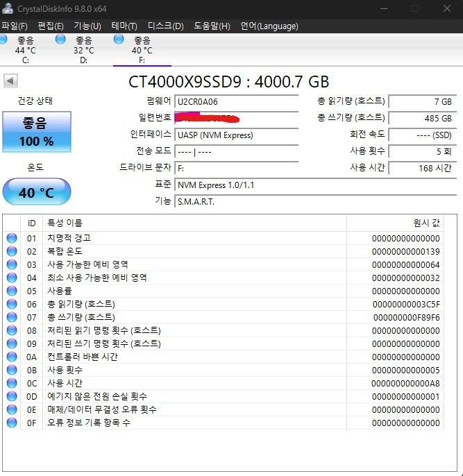Click the blue status orb of D: drive
This screenshot has width=463, height=476.
pos(60,39)
